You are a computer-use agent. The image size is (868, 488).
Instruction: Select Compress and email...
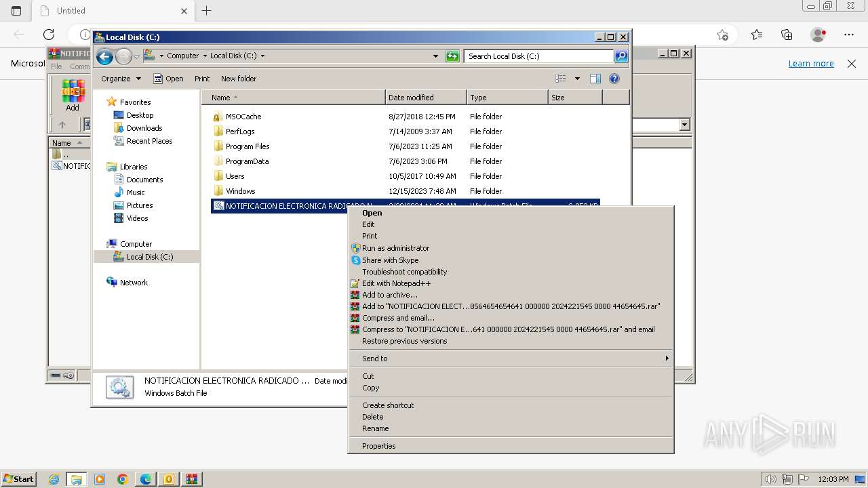pos(511,318)
